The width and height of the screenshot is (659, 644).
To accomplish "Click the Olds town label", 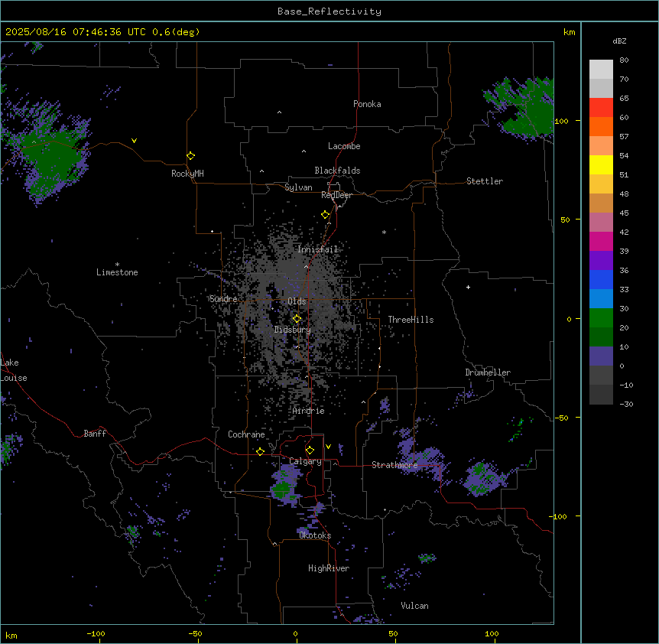I will [x=297, y=301].
